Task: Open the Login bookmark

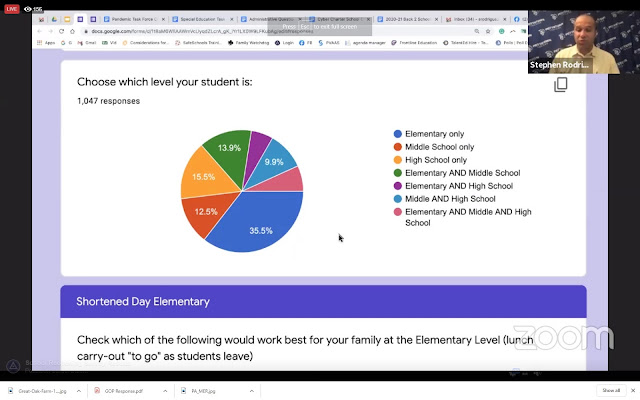Action: pos(284,42)
